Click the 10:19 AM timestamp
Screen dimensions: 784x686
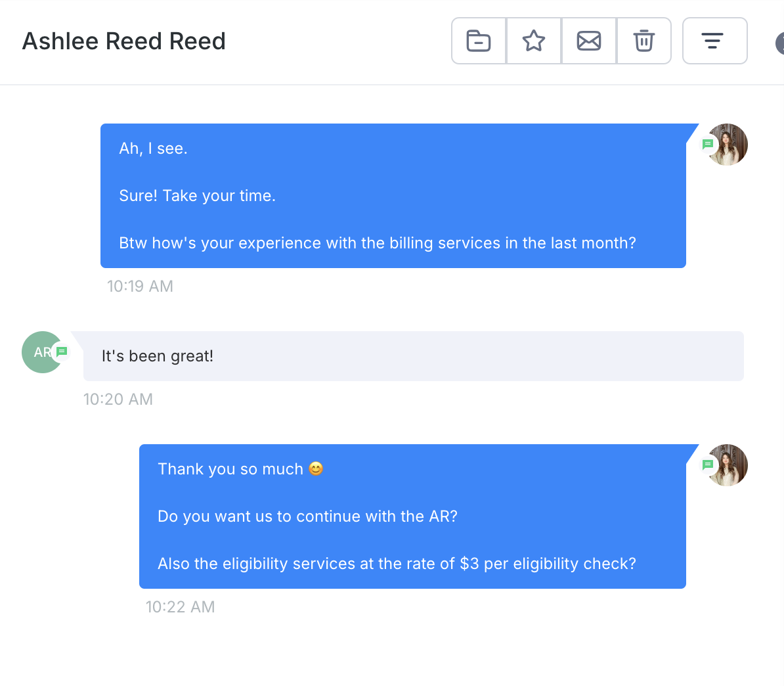140,286
